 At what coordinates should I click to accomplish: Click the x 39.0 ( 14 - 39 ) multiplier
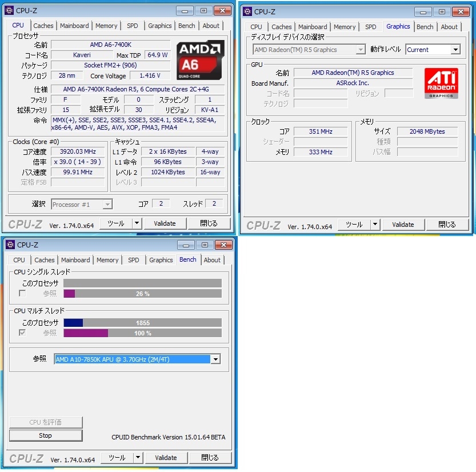click(x=78, y=162)
